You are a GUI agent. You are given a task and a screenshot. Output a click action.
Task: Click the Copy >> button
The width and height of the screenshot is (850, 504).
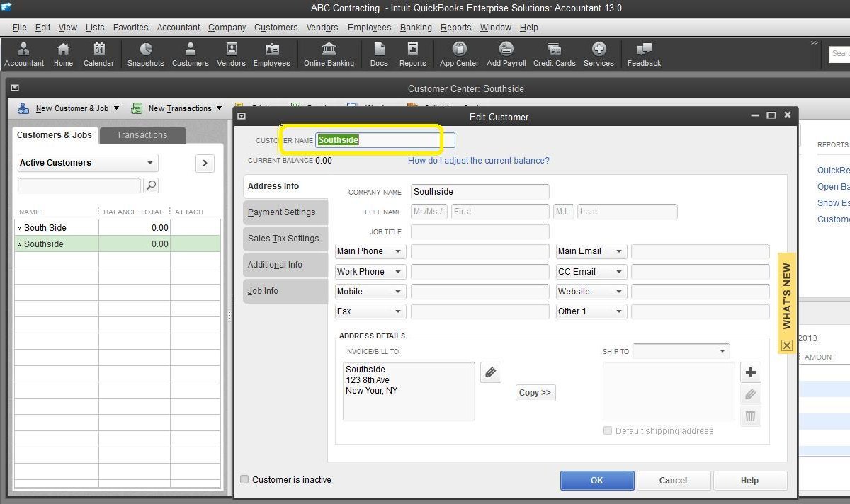(535, 392)
